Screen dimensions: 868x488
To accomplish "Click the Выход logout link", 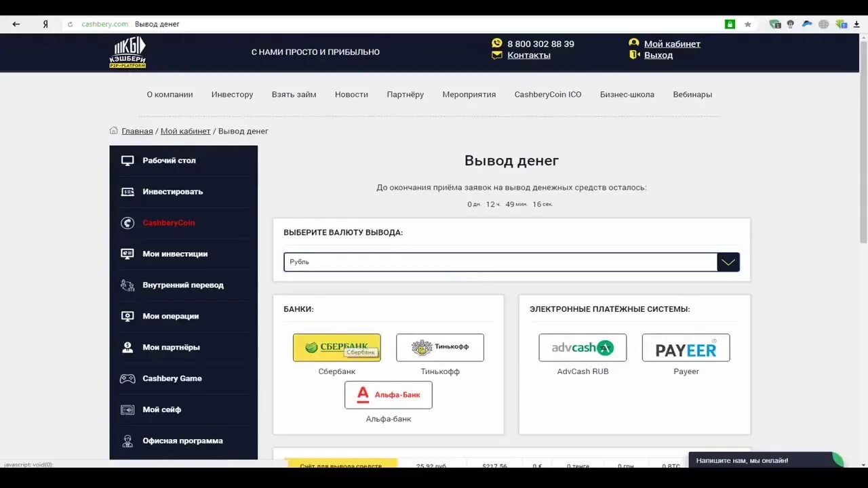I will [658, 56].
